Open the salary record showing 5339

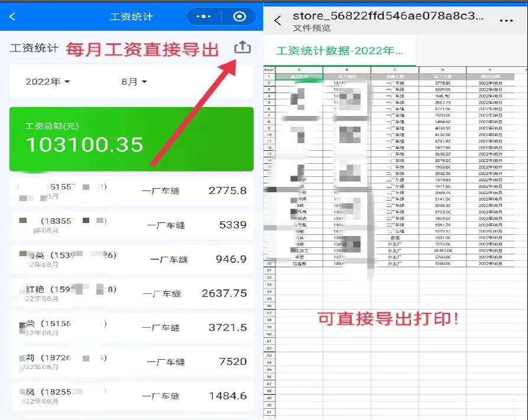click(131, 225)
